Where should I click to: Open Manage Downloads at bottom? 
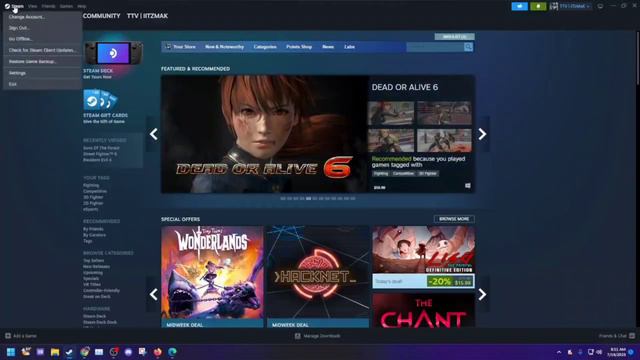(318, 336)
